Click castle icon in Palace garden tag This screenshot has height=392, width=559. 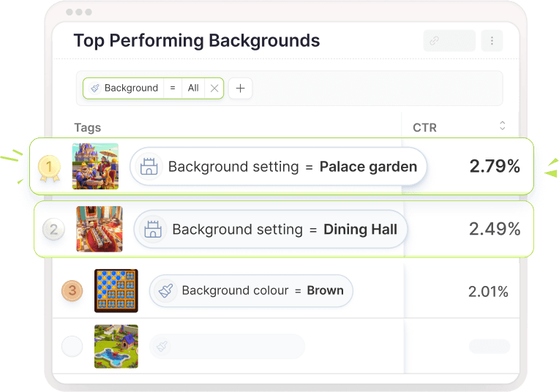pyautogui.click(x=149, y=167)
